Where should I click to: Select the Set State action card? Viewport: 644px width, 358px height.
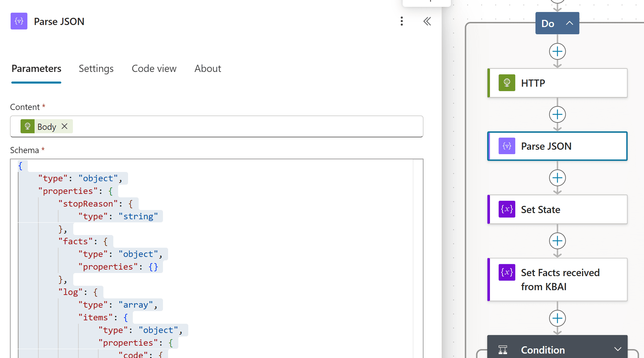coord(557,209)
